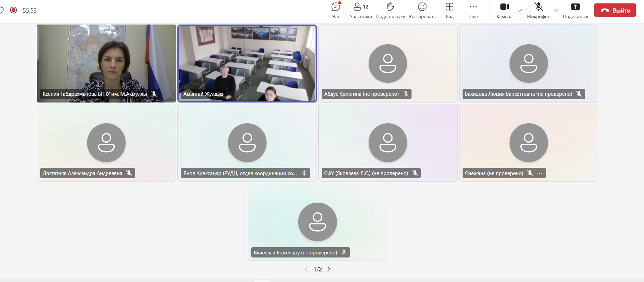Open more options on Снежана tile
The height and width of the screenshot is (282, 644).
click(539, 173)
